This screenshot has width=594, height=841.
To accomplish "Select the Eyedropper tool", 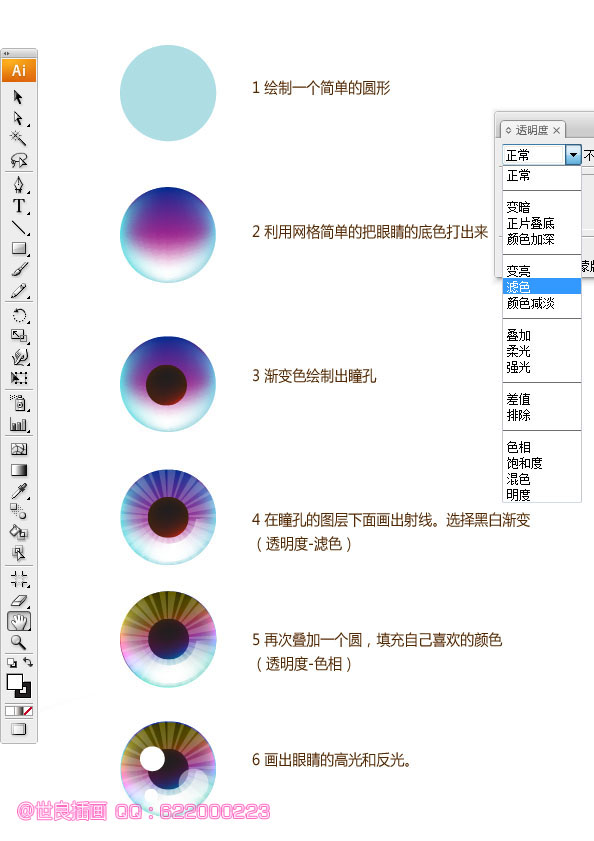I will (19, 491).
